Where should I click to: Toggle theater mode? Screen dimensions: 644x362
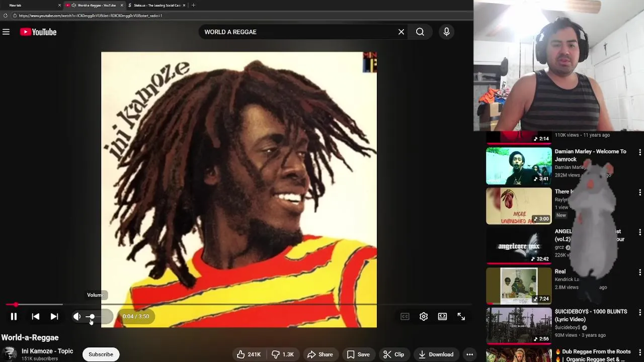(x=442, y=316)
